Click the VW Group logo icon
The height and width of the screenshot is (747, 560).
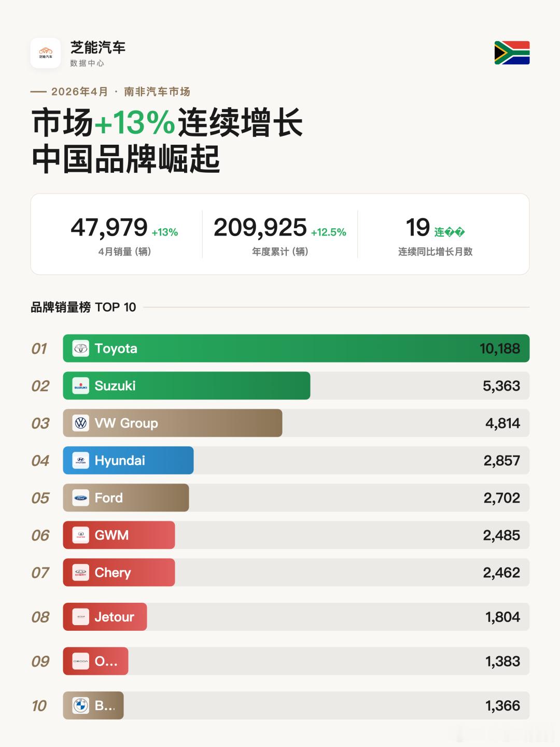tap(80, 423)
